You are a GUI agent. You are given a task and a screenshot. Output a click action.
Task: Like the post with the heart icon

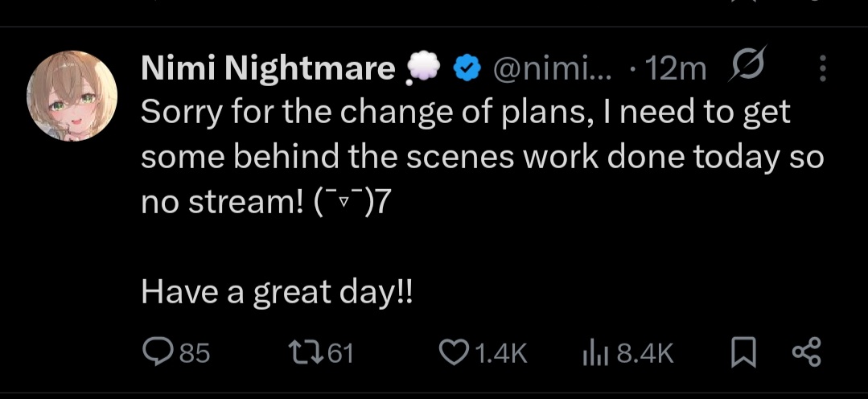point(455,352)
